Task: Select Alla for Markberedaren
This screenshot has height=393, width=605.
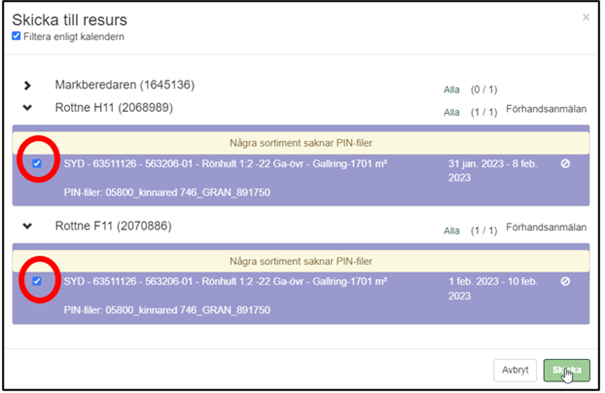Action: point(451,90)
